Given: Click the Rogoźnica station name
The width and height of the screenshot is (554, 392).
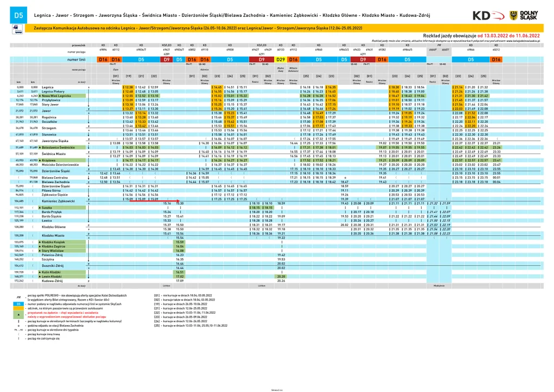Looking at the screenshot, I should pos(49,118).
